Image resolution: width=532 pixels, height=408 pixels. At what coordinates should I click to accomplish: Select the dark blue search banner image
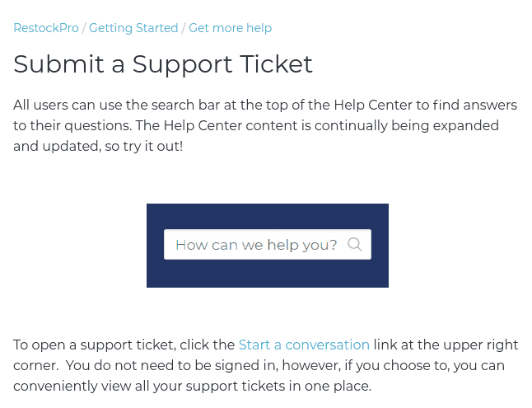(x=268, y=246)
